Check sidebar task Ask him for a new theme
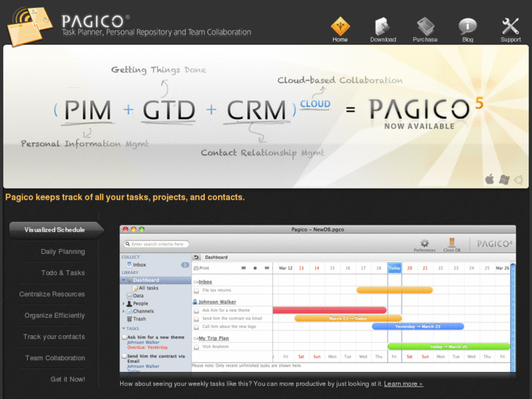Viewport: 532px width, 399px height. point(124,338)
